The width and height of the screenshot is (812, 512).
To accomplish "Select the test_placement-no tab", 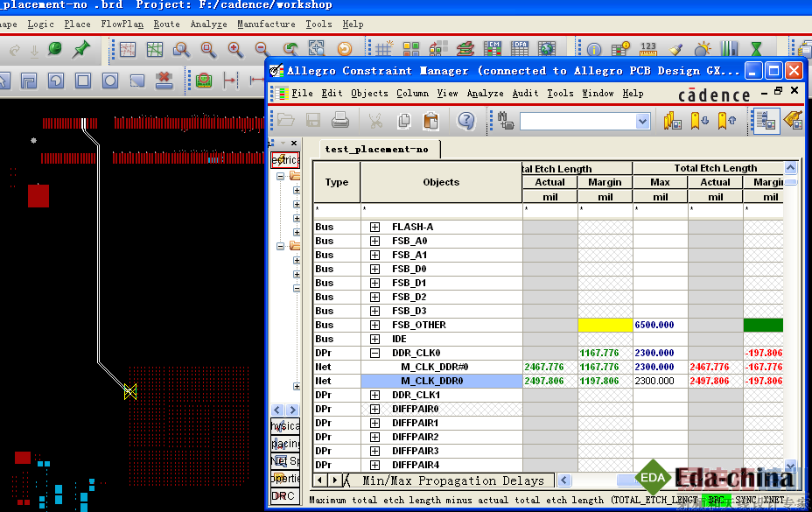I will coord(377,150).
